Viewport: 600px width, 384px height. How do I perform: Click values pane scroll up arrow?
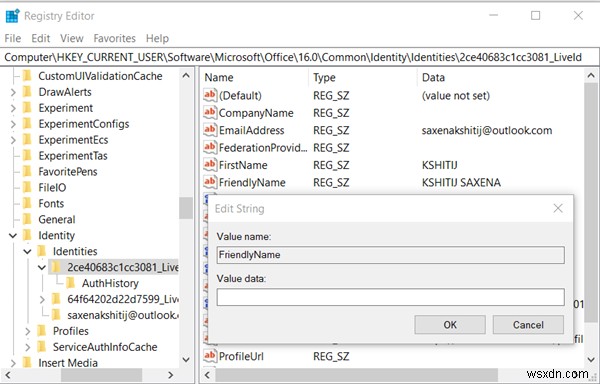coord(591,76)
